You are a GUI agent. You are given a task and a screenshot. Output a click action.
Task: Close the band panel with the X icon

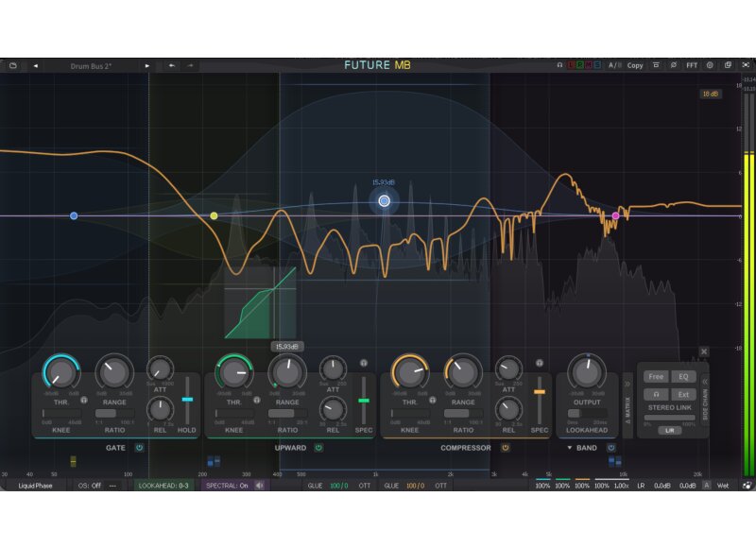[x=704, y=351]
